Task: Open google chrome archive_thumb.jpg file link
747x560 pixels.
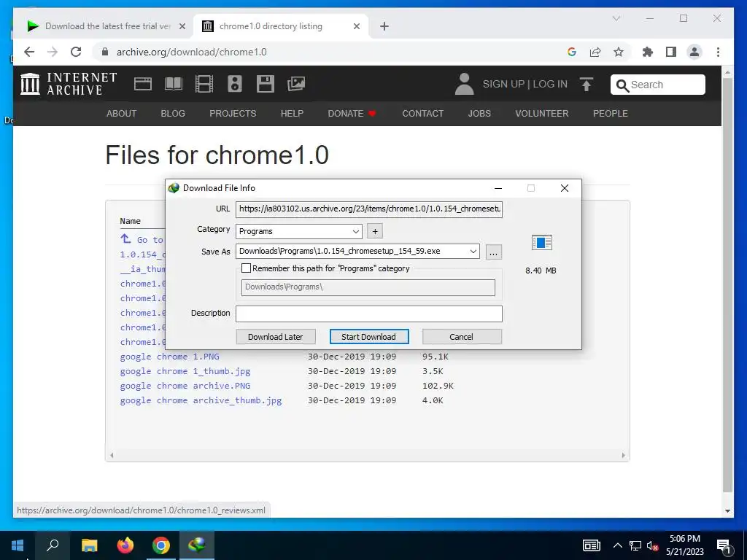Action: coord(201,400)
